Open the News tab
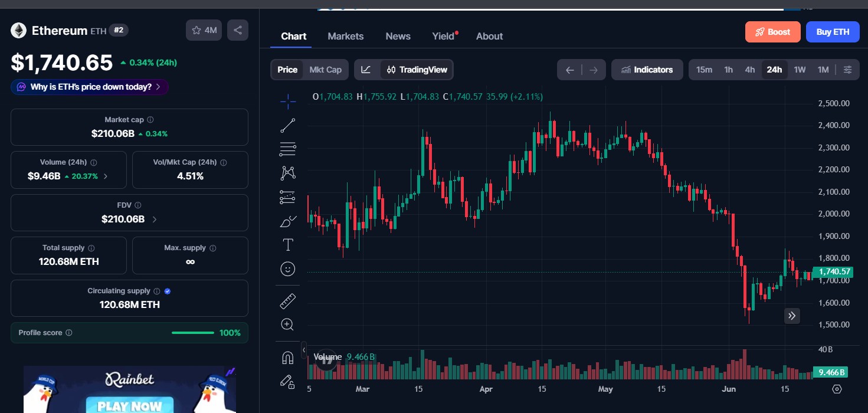 (398, 36)
